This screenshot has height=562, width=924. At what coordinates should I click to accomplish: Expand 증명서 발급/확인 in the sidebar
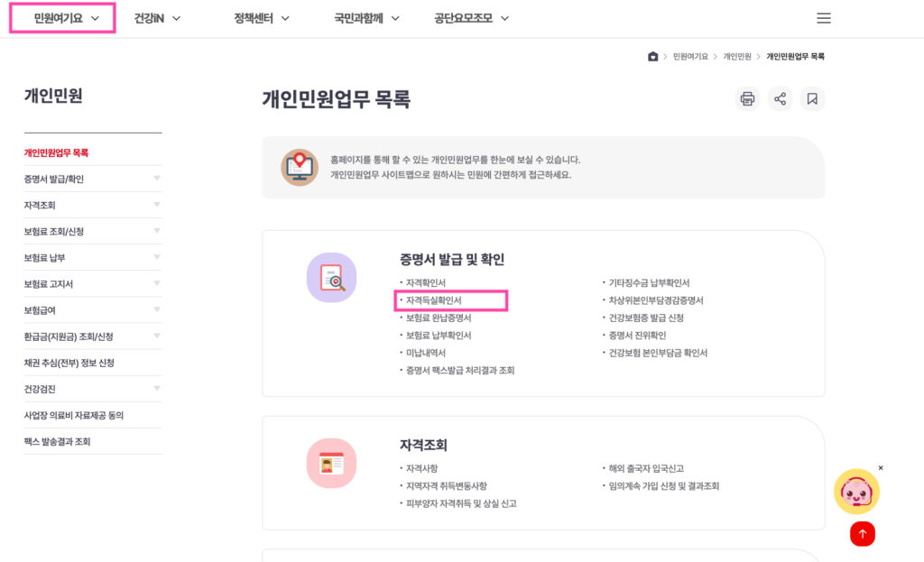coord(93,180)
